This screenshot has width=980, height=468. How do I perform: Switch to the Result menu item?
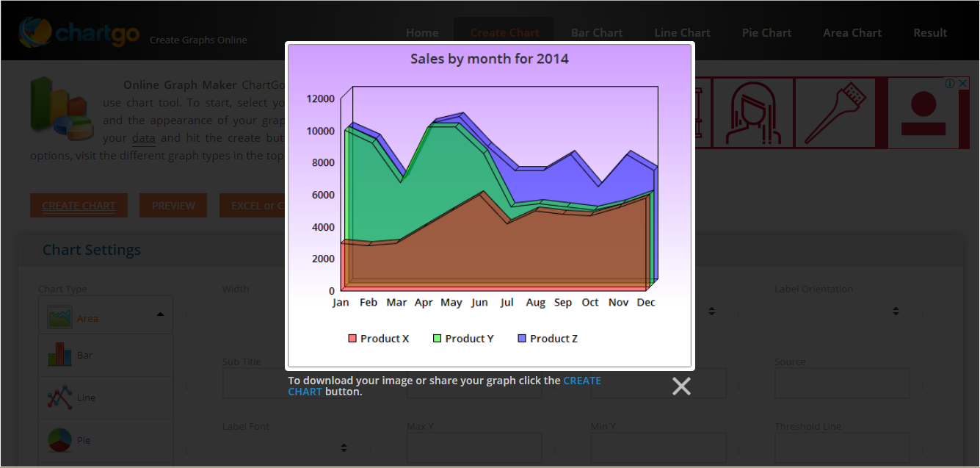coord(930,33)
